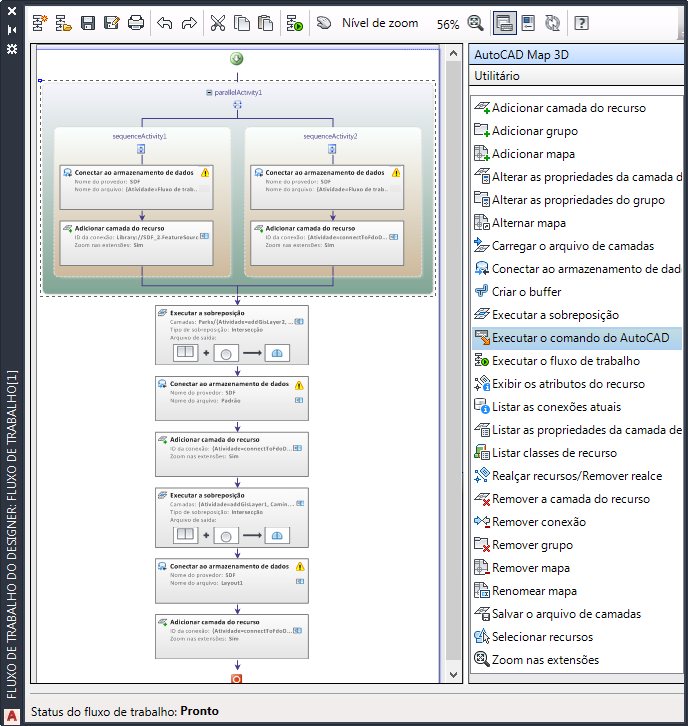Click warning icon in sequenceActivity1 connect box
The width and height of the screenshot is (688, 726).
pos(205,173)
